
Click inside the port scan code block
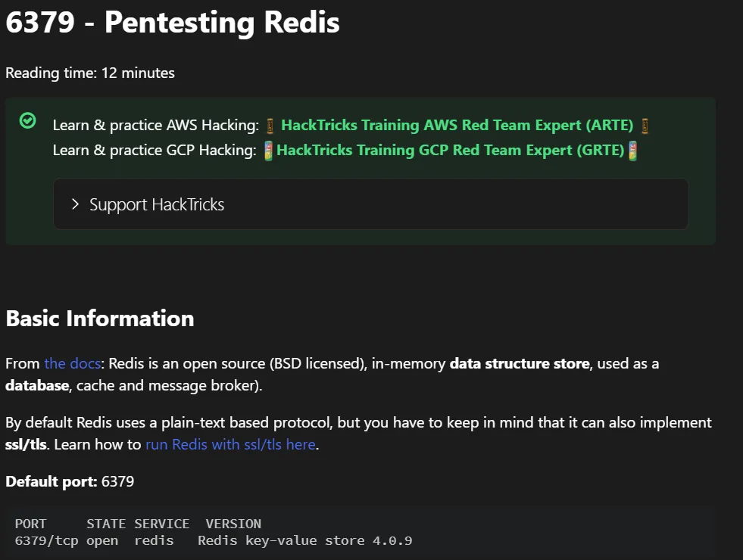click(303, 532)
